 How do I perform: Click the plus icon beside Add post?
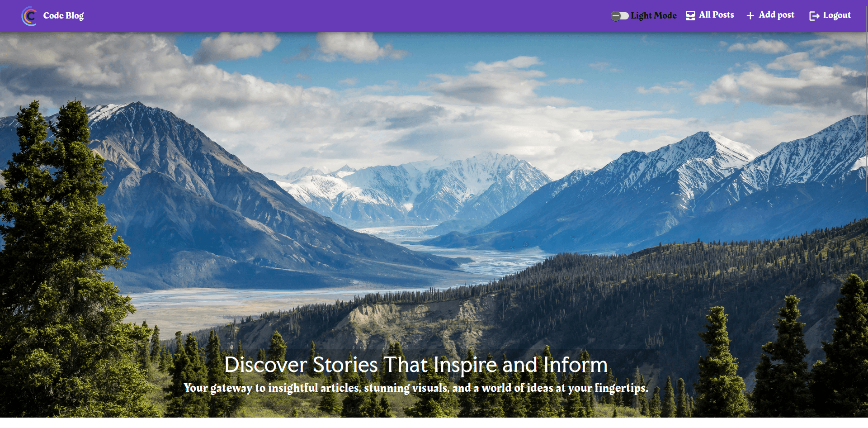pyautogui.click(x=750, y=16)
